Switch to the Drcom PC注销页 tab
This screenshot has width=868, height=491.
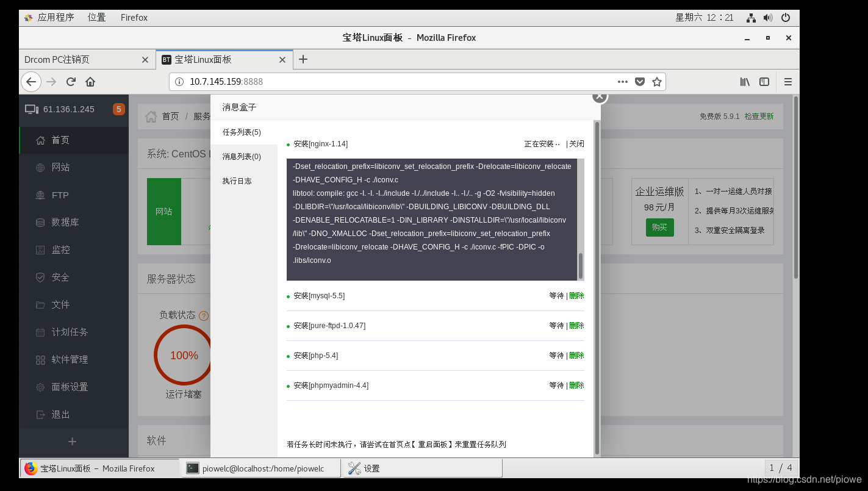tap(87, 60)
